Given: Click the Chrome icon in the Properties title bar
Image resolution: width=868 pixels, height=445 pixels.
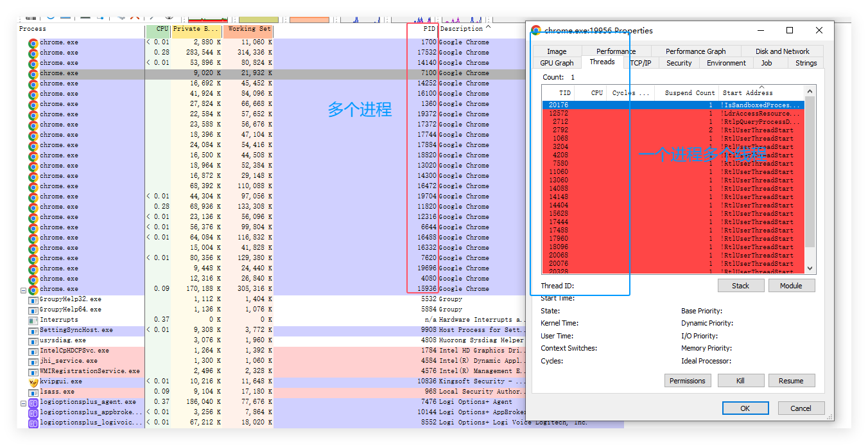Looking at the screenshot, I should coord(536,30).
